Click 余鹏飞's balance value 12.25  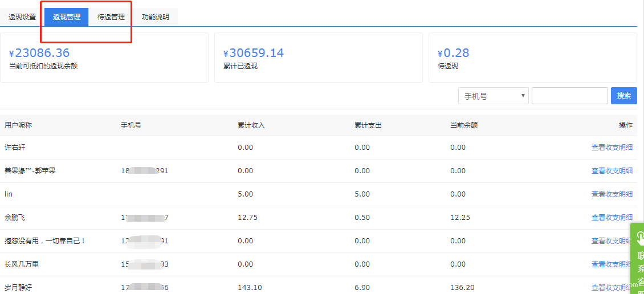460,218
